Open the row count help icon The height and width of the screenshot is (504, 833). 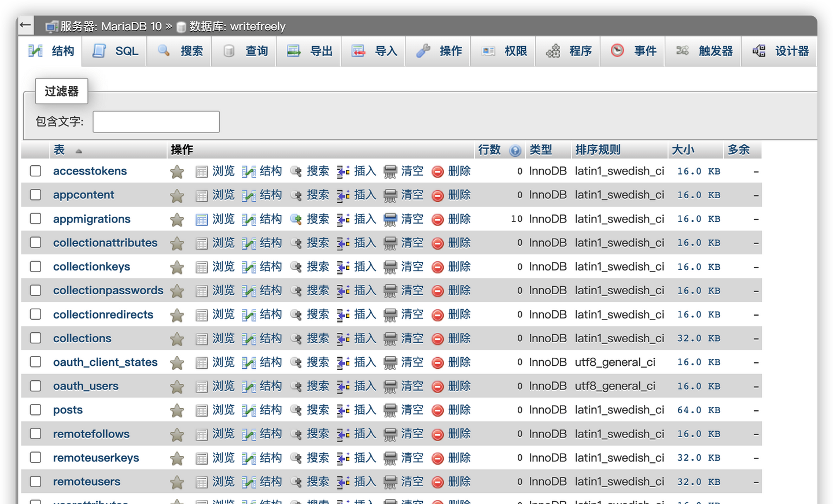point(515,150)
